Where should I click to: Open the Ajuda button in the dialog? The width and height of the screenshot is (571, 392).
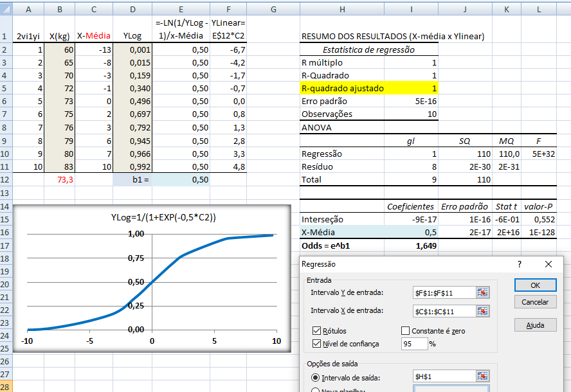pos(535,325)
